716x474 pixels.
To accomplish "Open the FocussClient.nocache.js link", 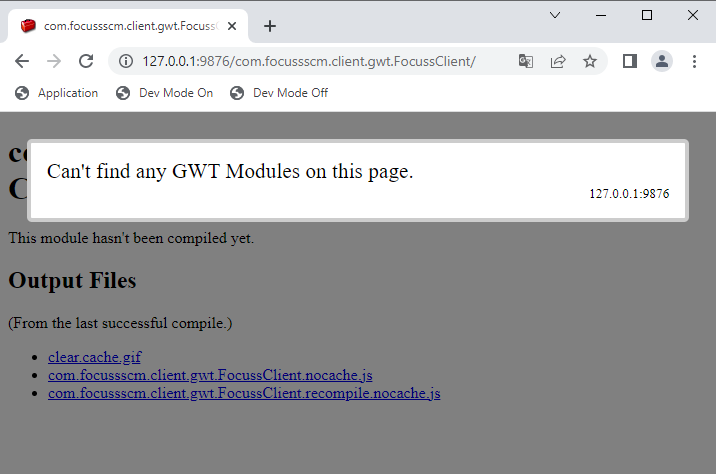I will 210,375.
